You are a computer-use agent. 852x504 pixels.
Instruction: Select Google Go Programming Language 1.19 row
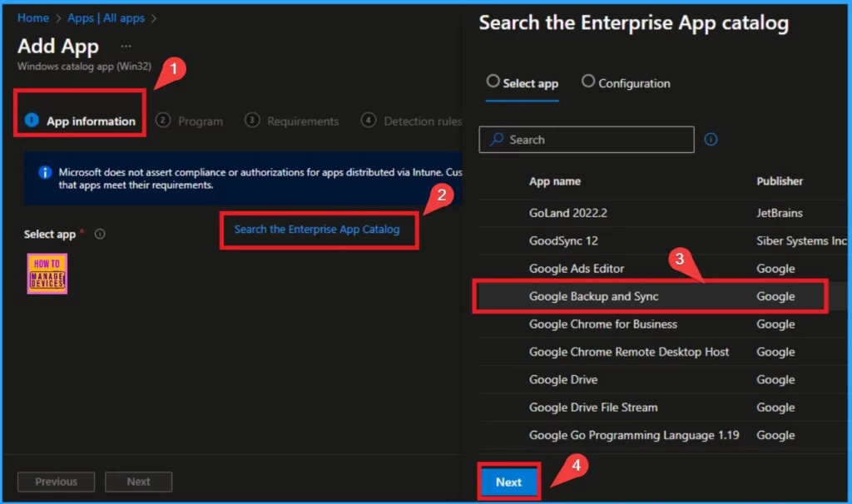(x=663, y=435)
